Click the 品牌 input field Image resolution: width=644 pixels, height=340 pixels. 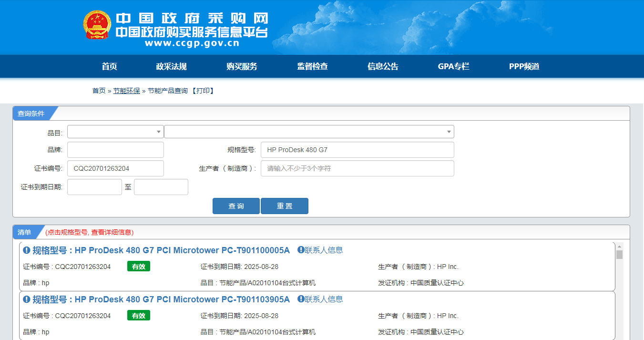(115, 150)
